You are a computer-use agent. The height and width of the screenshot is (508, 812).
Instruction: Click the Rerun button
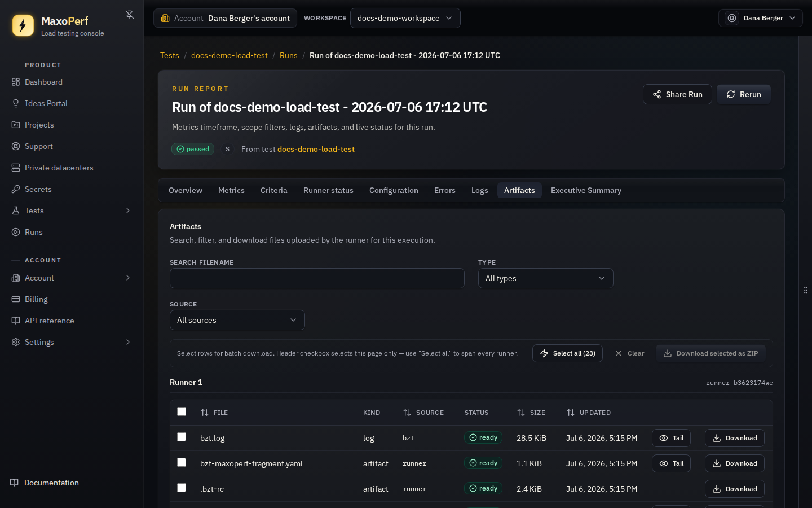tap(744, 94)
